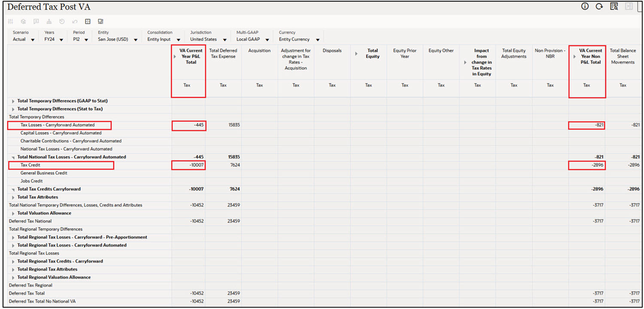Expand Total Valuation Allowance row
644x309 pixels.
click(13, 213)
